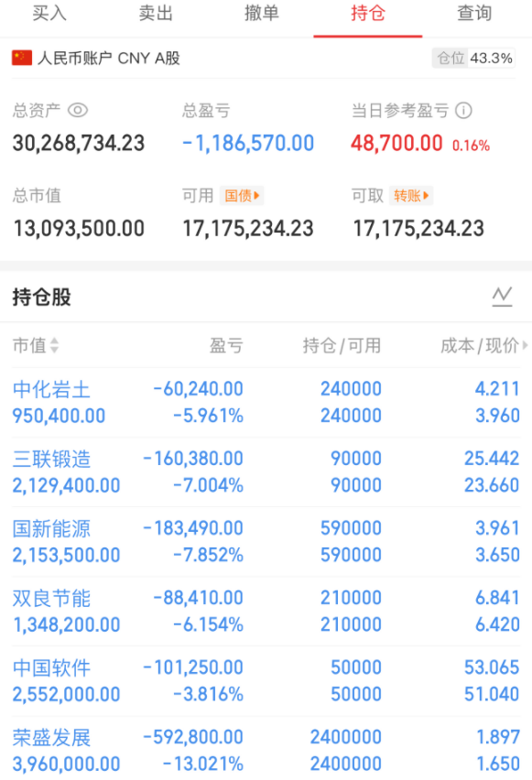The width and height of the screenshot is (532, 780).
Task: Expand 成本/现价 column arrow
Action: point(525,345)
